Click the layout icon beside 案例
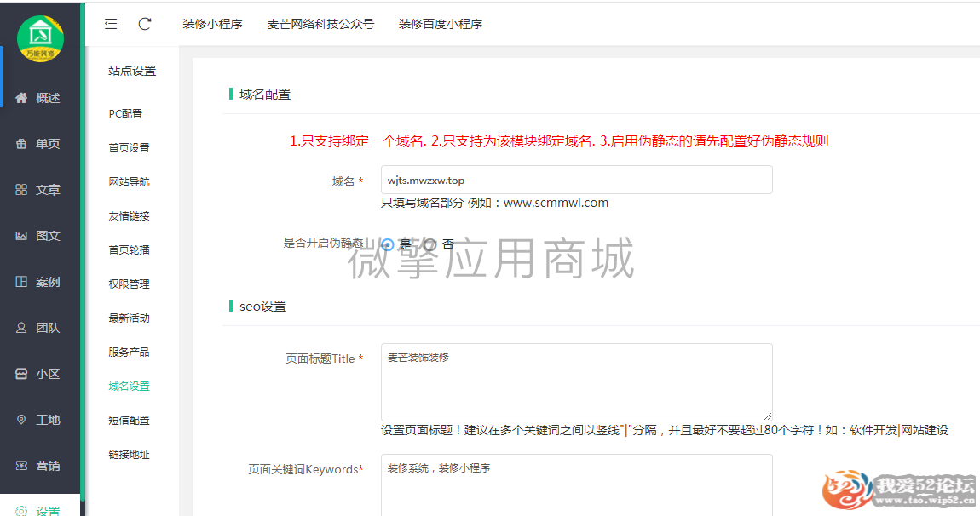980x516 pixels. click(21, 282)
